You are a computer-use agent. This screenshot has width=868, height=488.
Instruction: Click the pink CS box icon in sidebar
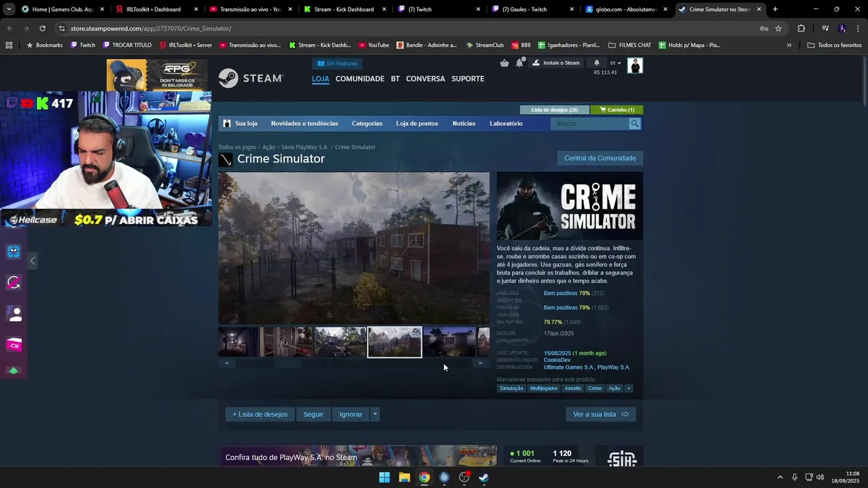(14, 345)
